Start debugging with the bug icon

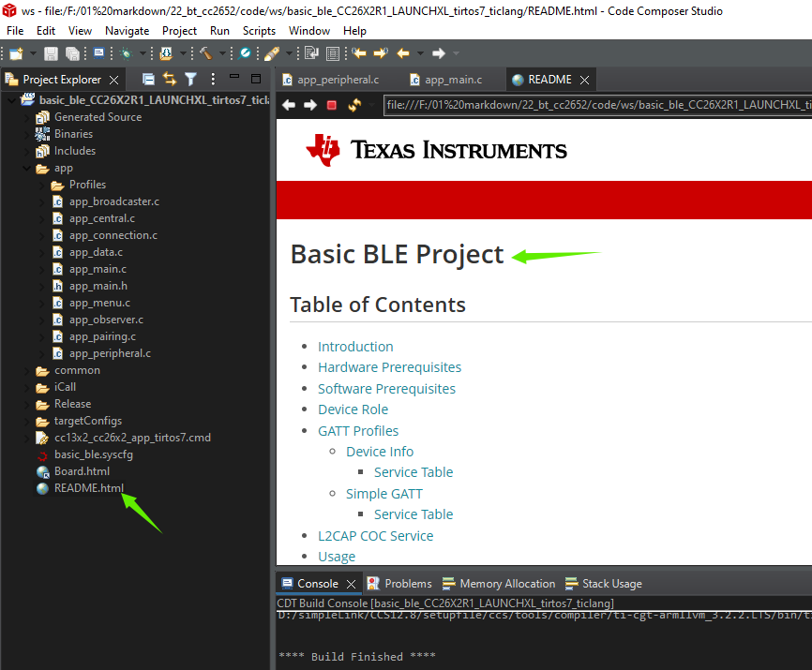pos(126,53)
